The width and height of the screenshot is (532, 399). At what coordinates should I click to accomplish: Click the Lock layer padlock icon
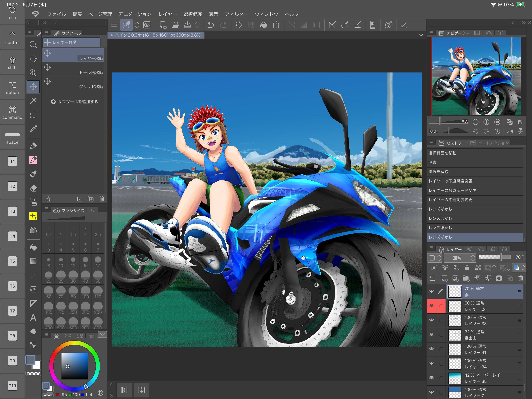[x=467, y=268]
